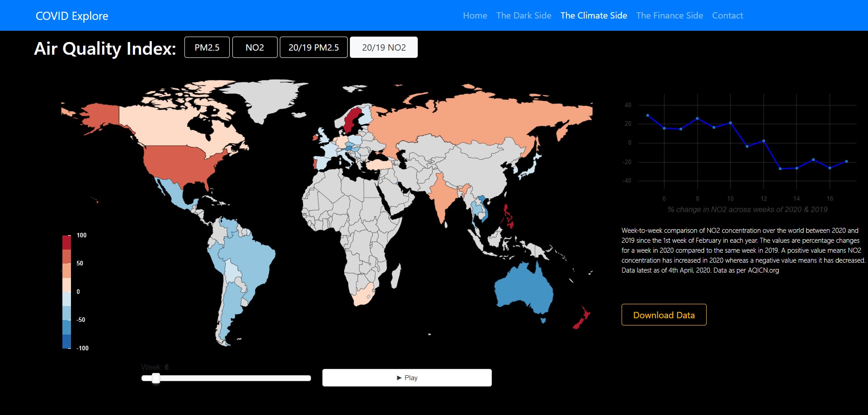Open The Dark Side page
The height and width of the screenshot is (415, 868).
click(524, 15)
